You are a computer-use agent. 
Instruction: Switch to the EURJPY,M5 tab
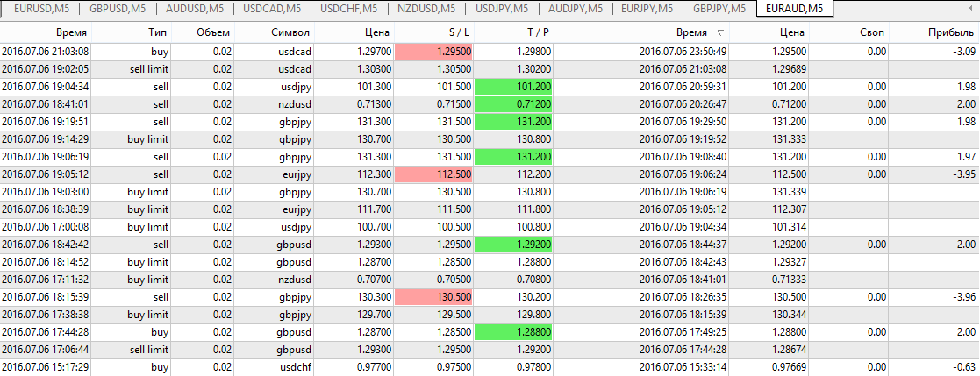tap(647, 9)
